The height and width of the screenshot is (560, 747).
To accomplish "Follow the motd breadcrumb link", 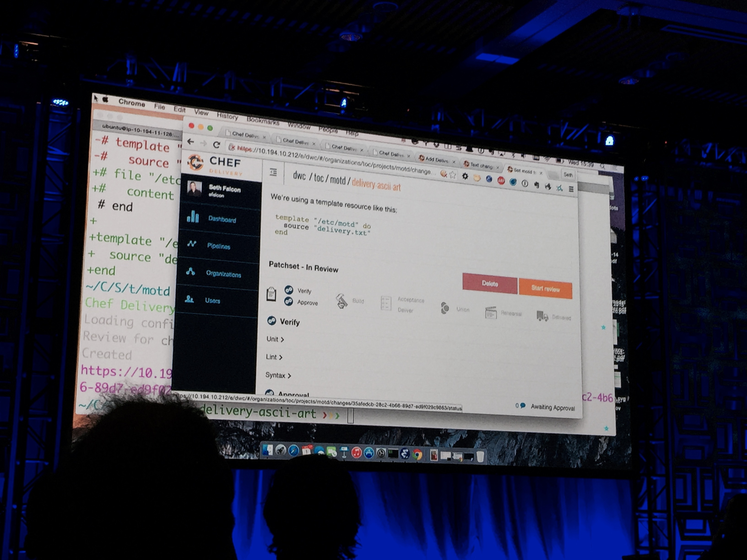I will tap(337, 180).
